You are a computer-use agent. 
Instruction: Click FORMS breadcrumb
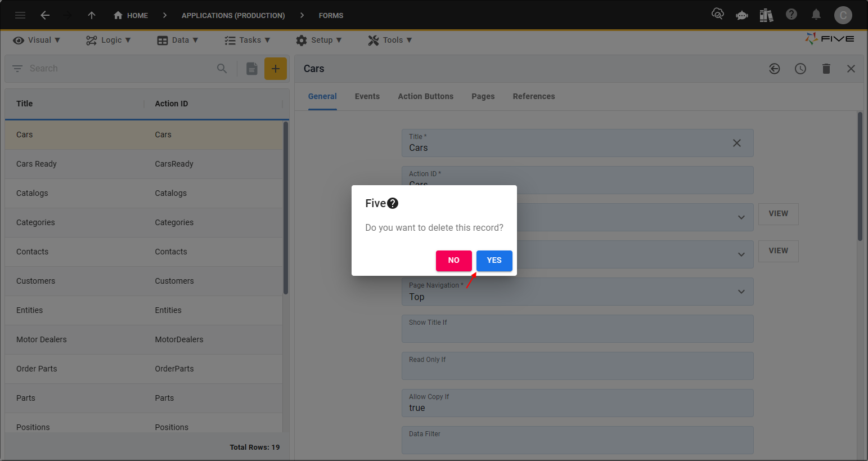[x=331, y=15]
